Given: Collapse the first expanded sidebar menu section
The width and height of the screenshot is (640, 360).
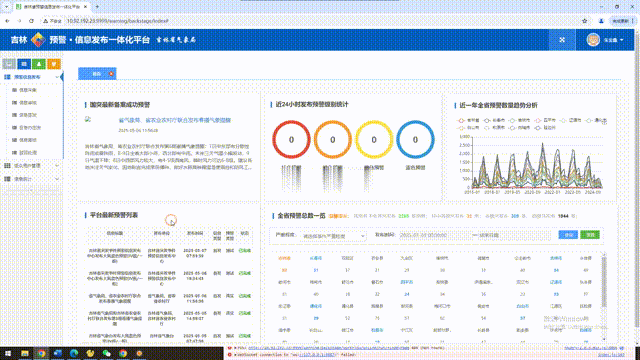Looking at the screenshot, I should click(x=31, y=77).
